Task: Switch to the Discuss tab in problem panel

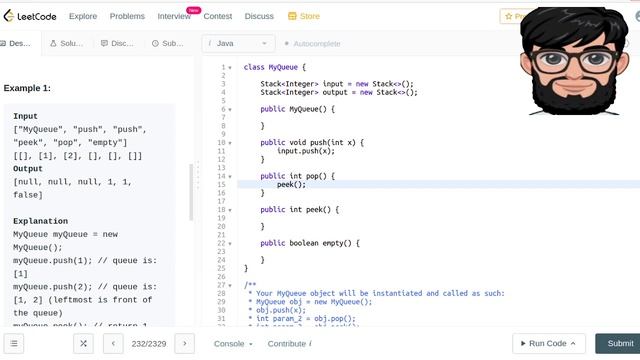Action: 117,43
